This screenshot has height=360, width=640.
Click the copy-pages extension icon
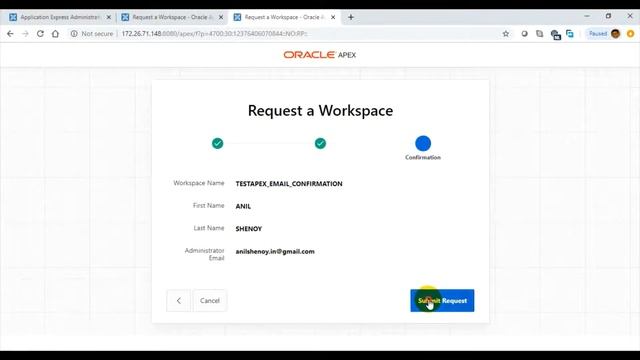[540, 34]
